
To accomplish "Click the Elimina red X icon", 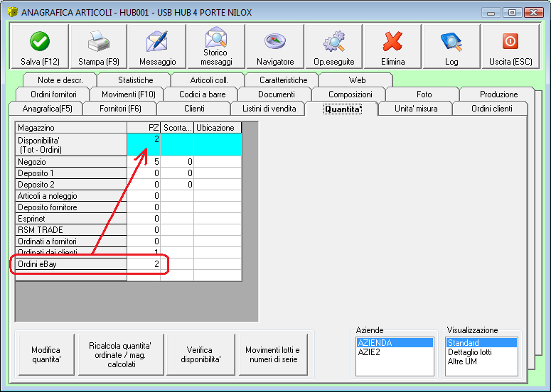I will pos(392,41).
